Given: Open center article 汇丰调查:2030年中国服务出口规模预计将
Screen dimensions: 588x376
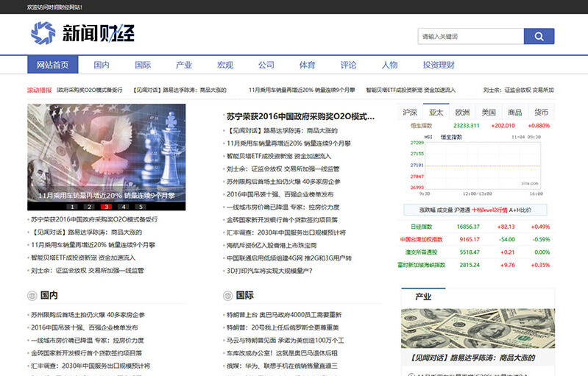Looking at the screenshot, I should click(286, 233).
